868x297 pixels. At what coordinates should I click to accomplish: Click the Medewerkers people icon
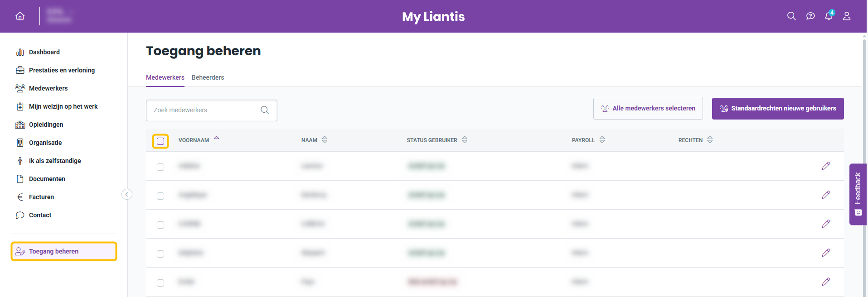click(x=20, y=88)
